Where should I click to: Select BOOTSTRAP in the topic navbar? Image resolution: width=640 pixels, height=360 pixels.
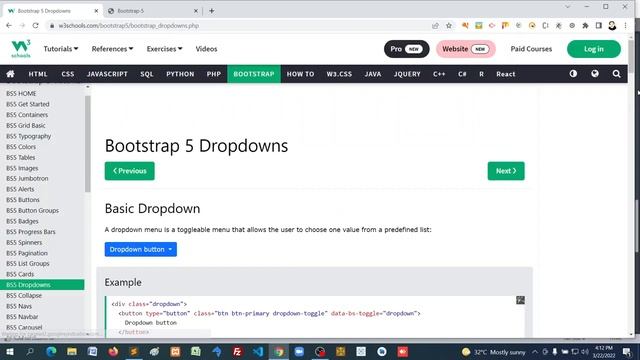[254, 74]
